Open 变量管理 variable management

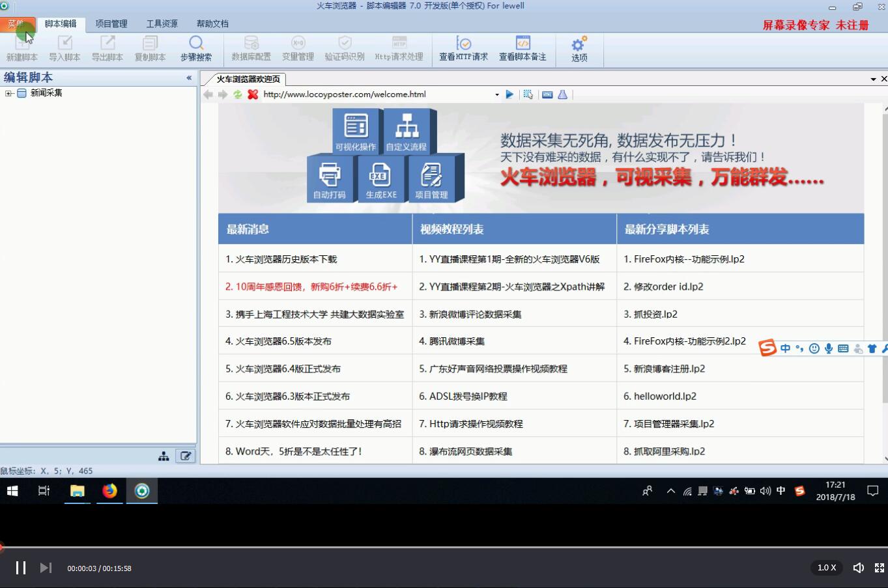coord(298,49)
